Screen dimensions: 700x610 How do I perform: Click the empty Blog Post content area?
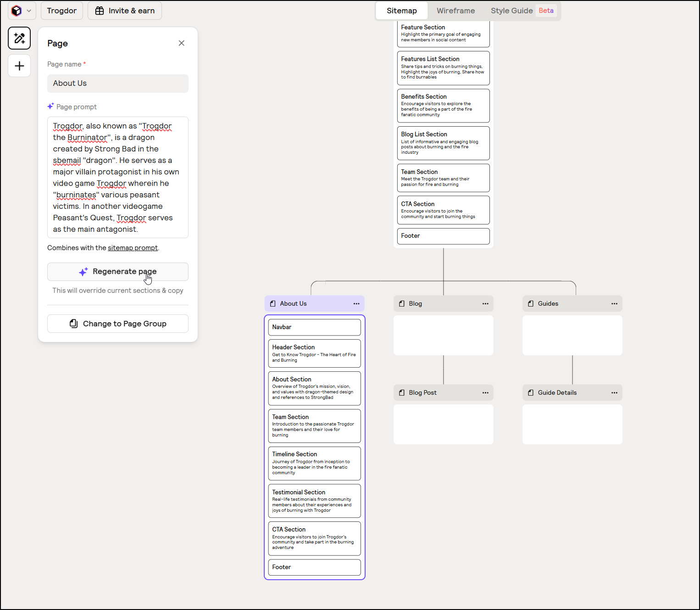click(444, 424)
